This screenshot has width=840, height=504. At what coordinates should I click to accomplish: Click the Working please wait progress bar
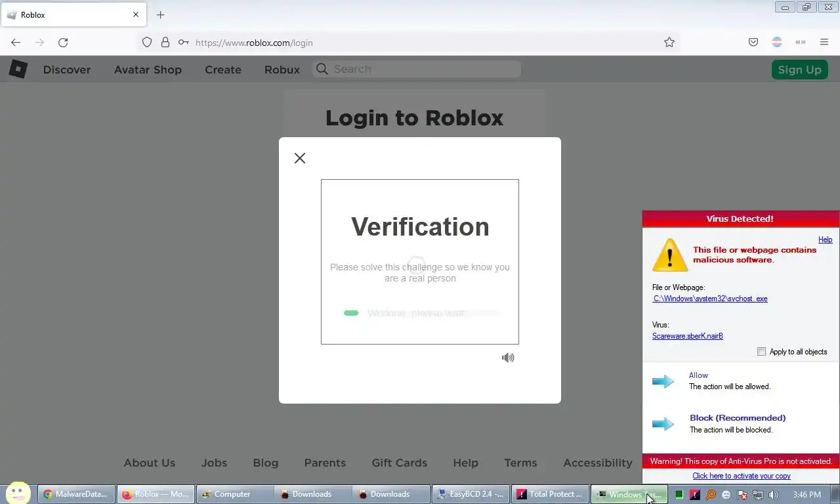pos(420,313)
